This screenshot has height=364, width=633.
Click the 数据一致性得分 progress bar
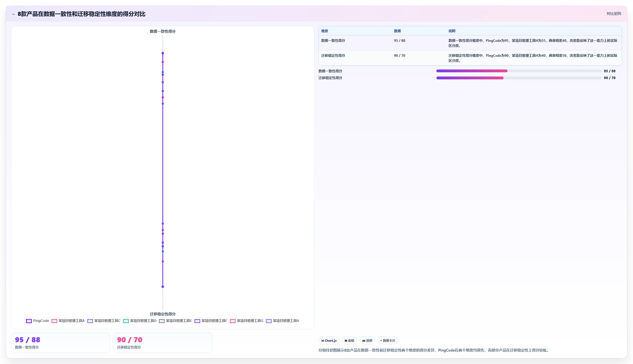(519, 71)
